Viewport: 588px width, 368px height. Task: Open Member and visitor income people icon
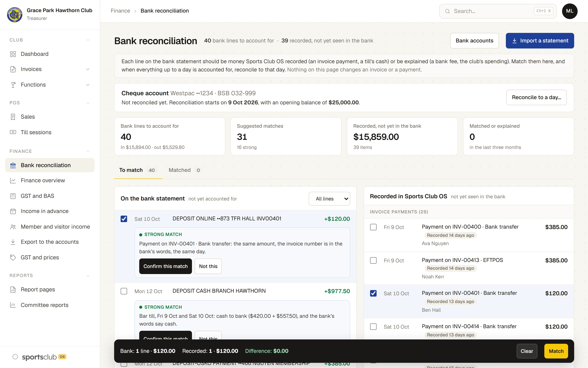[x=13, y=227]
